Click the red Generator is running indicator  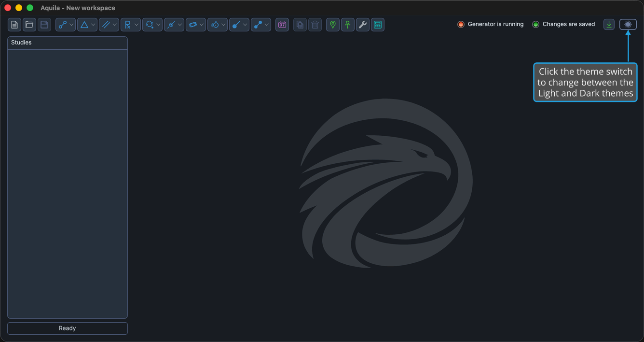(461, 24)
